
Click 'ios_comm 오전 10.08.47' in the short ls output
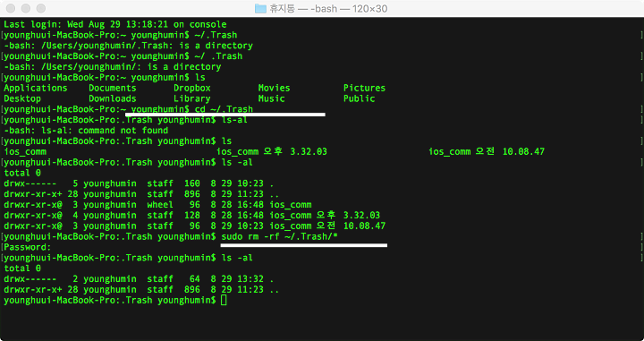tap(487, 151)
